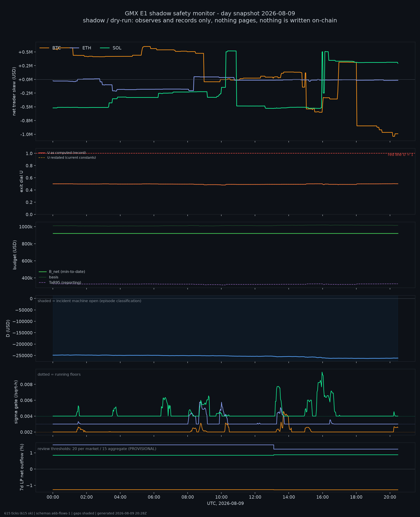Click the 0.006 sigma tick label

click(27, 400)
